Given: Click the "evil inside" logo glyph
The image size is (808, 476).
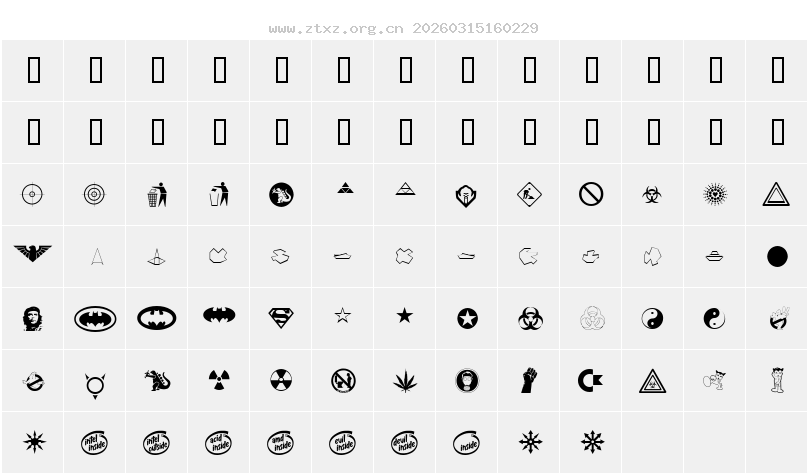Looking at the screenshot, I should click(x=343, y=443).
